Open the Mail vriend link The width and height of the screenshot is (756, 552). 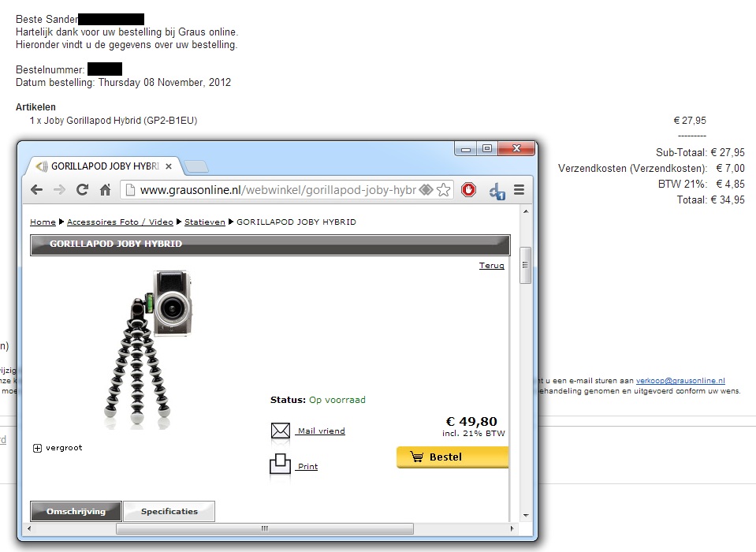click(321, 431)
